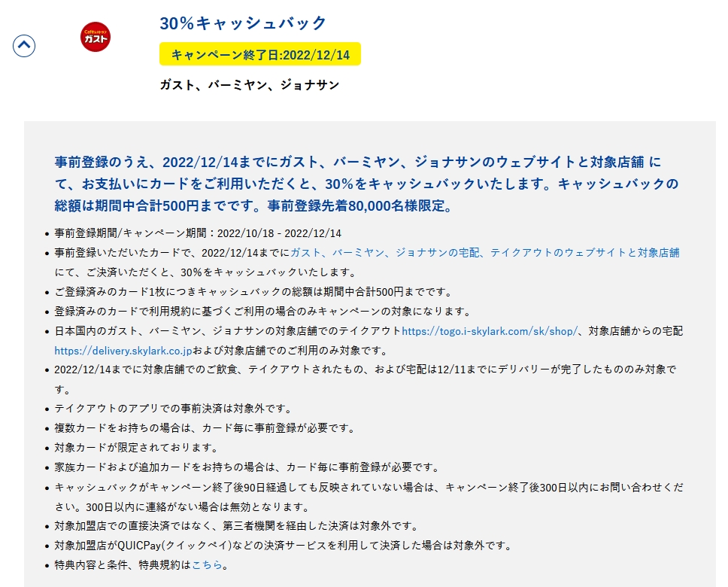Click the ガスト、バーミヤン、ジョナサン subtitle
Image resolution: width=728 pixels, height=587 pixels.
pos(250,84)
